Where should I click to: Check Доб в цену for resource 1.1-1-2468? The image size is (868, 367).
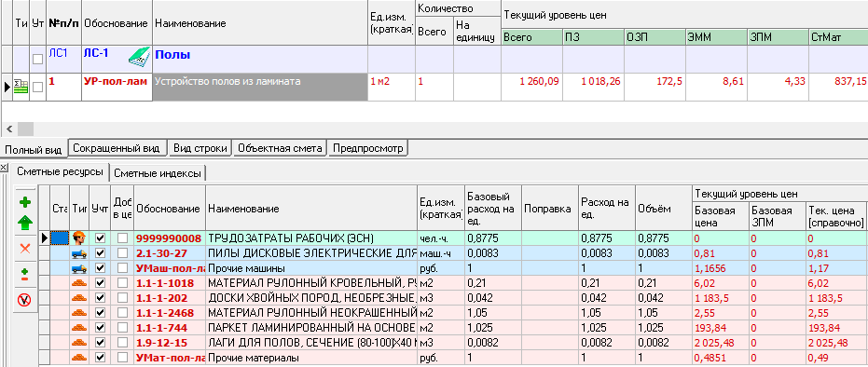tap(122, 313)
